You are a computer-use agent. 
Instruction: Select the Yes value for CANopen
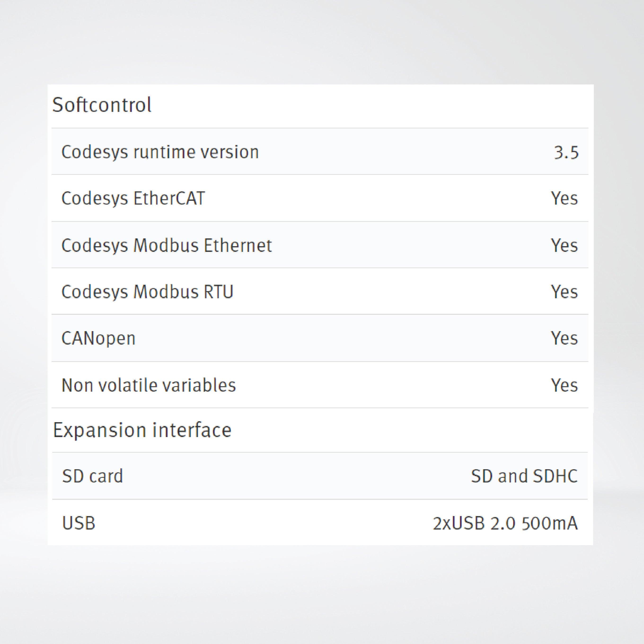click(564, 338)
